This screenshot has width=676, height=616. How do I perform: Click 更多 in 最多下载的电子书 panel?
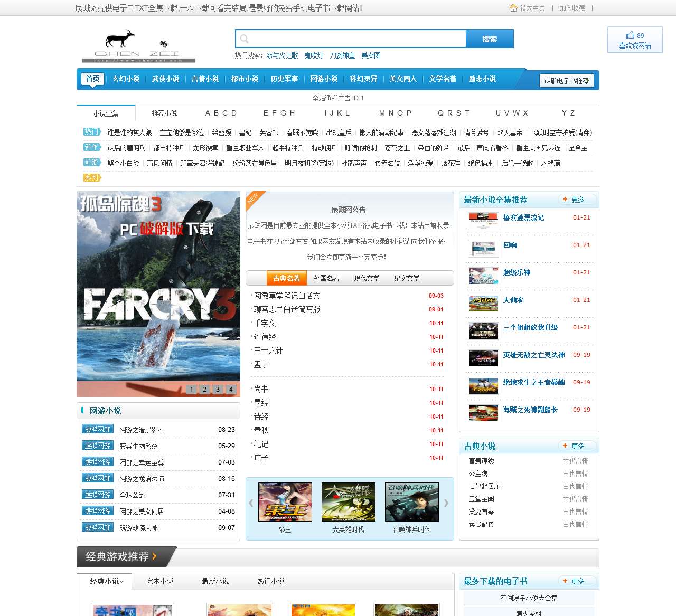tap(578, 581)
